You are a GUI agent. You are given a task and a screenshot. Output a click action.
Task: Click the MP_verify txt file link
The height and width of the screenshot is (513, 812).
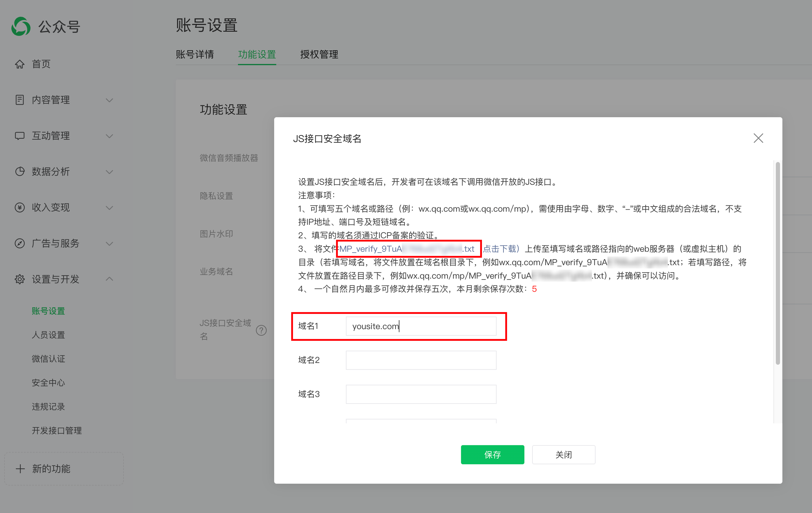pyautogui.click(x=407, y=249)
